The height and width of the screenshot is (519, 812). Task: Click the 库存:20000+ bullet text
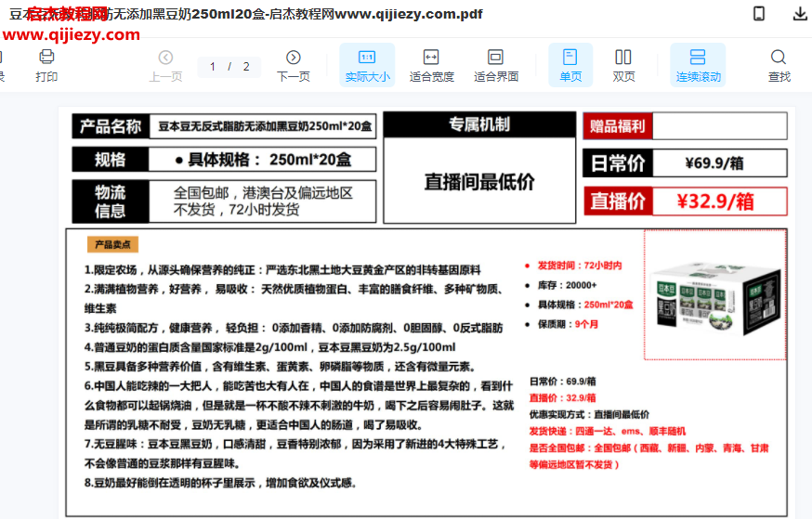(567, 285)
